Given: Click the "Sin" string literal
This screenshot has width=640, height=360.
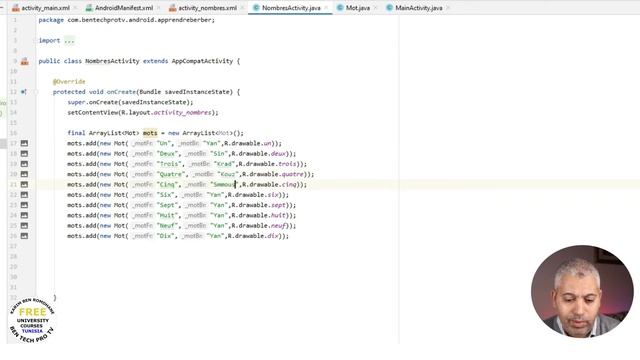Looking at the screenshot, I should [x=219, y=153].
